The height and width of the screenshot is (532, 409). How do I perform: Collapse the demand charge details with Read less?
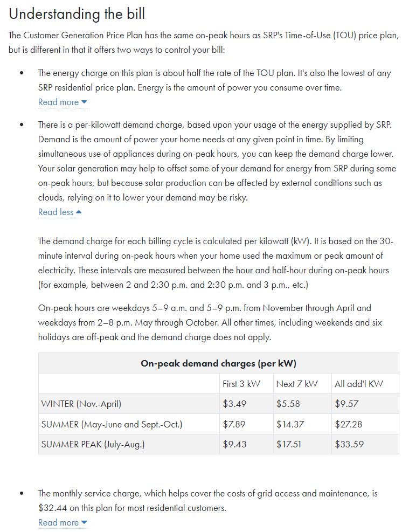point(56,212)
